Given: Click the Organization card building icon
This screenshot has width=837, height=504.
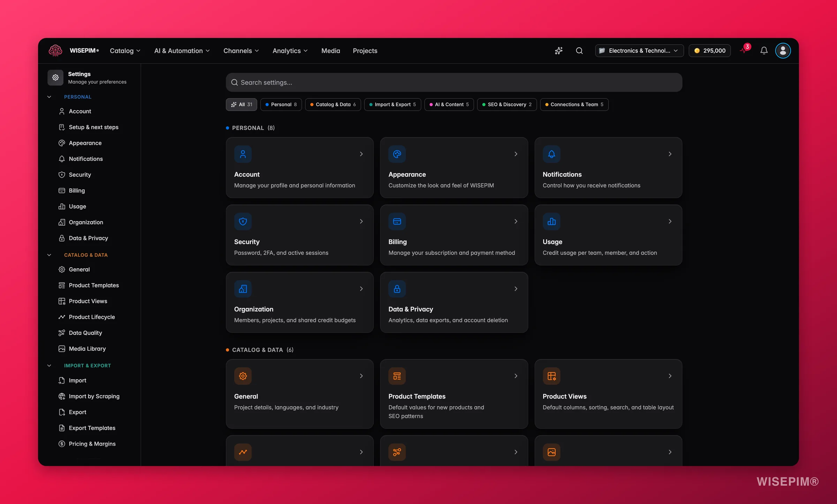Looking at the screenshot, I should point(243,288).
